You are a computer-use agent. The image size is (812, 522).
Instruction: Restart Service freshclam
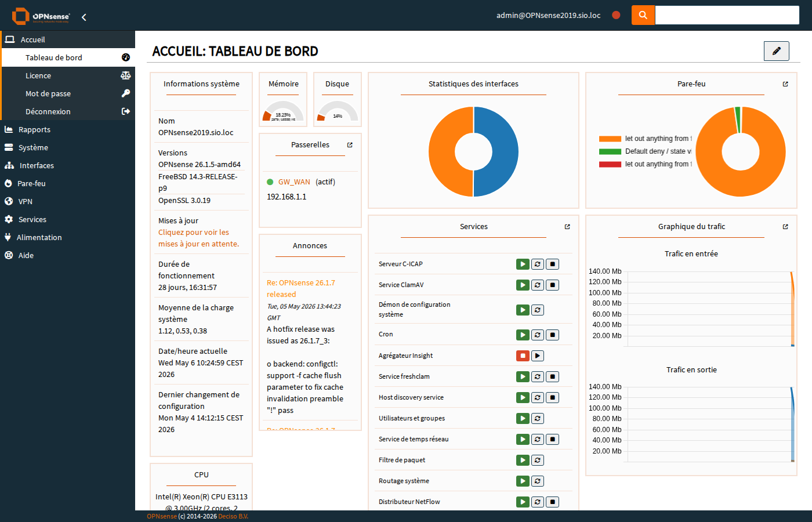538,377
